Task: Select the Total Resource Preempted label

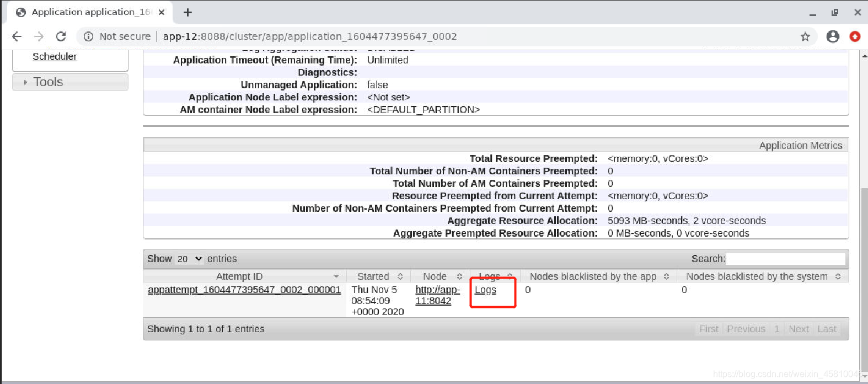Action: click(x=533, y=159)
